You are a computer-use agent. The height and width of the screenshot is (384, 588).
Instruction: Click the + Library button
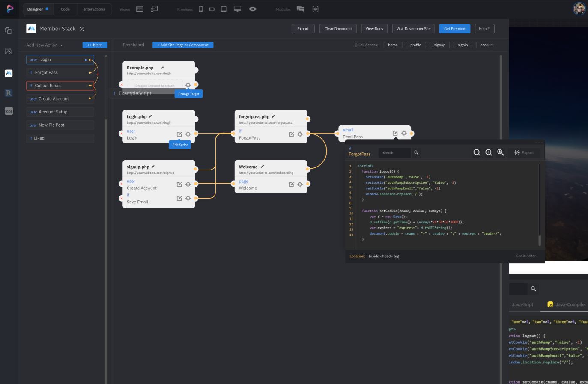click(x=95, y=45)
